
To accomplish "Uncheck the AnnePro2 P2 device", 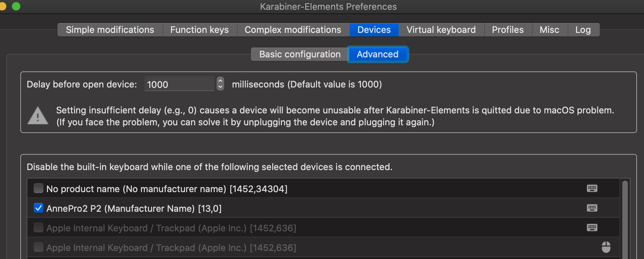I will [x=38, y=208].
